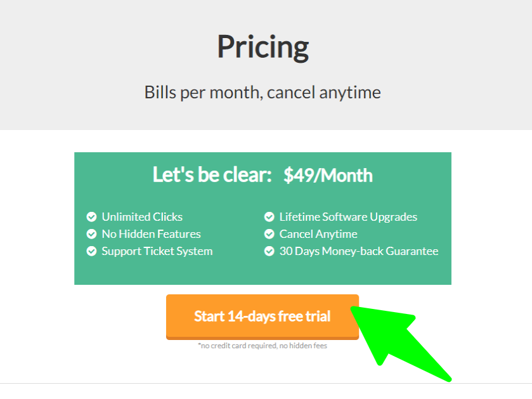Select the Cancel Anytime feature text
The width and height of the screenshot is (532, 399).
[318, 233]
